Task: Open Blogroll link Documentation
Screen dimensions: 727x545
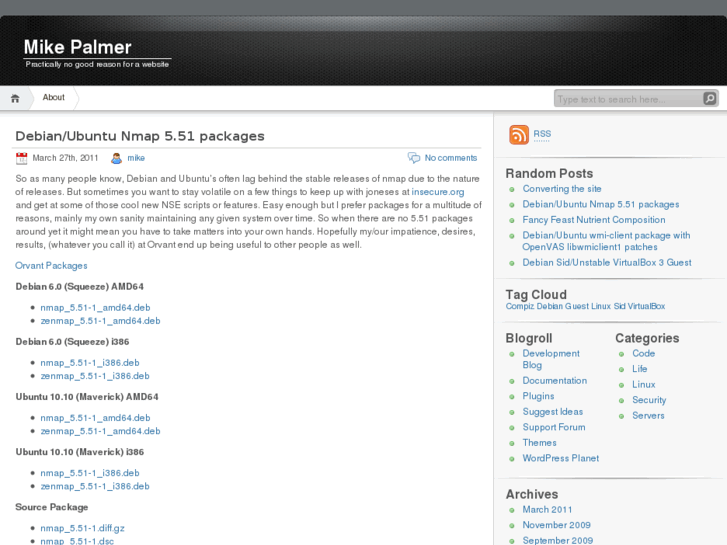Action: tap(555, 381)
